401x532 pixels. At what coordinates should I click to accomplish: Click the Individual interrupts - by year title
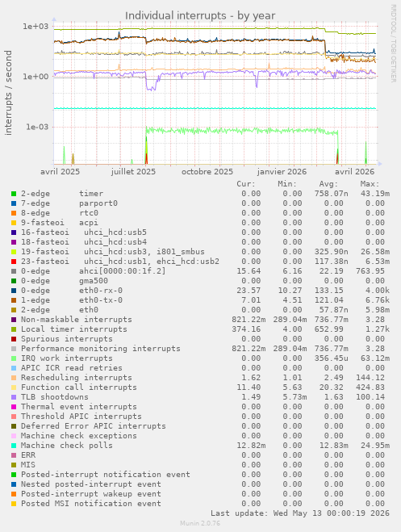pyautogui.click(x=200, y=15)
